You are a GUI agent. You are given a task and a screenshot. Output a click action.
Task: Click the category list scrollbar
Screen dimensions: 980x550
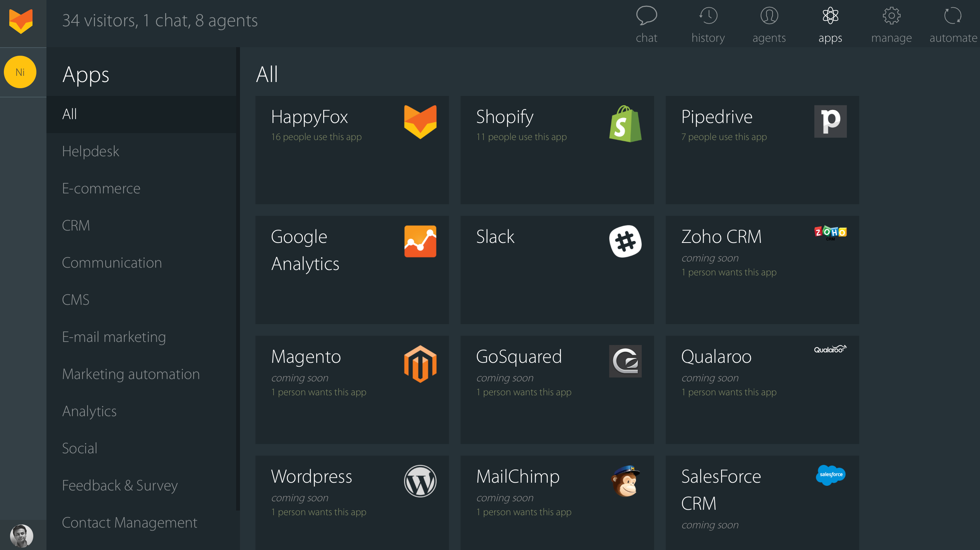tap(238, 278)
